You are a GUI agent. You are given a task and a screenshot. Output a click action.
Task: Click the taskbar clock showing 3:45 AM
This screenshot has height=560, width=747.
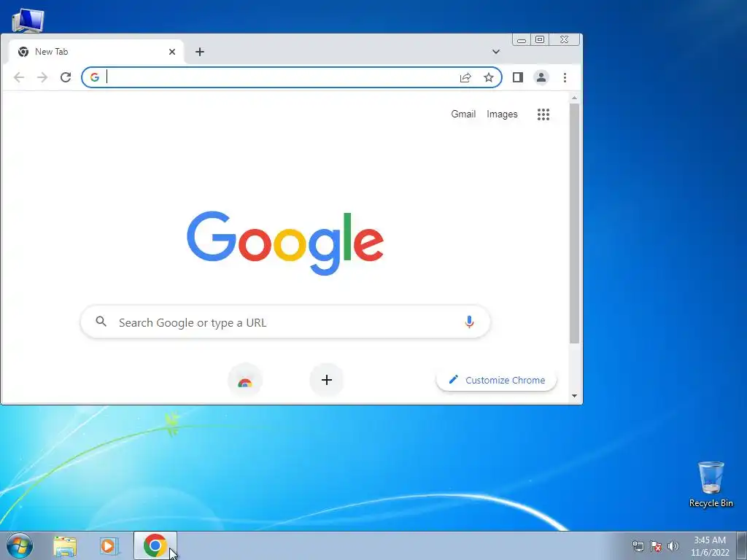click(710, 546)
